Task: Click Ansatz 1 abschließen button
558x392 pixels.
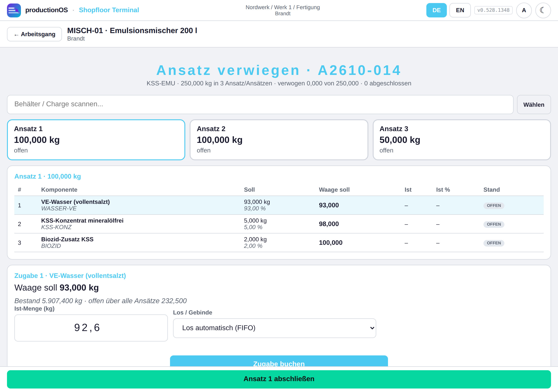Action: point(279,379)
